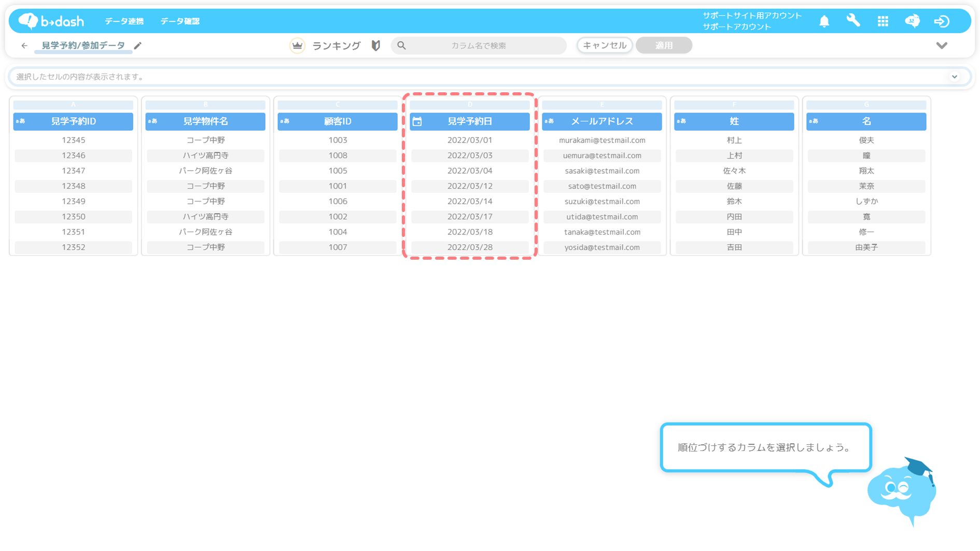This screenshot has height=551, width=980.
Task: Open the データ確認 menu
Action: pos(180,21)
